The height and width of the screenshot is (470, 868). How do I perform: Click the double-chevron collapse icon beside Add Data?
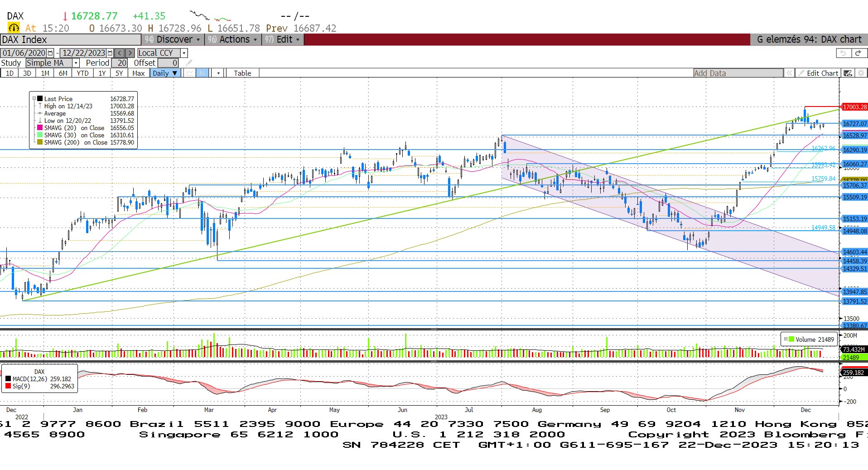coord(790,73)
